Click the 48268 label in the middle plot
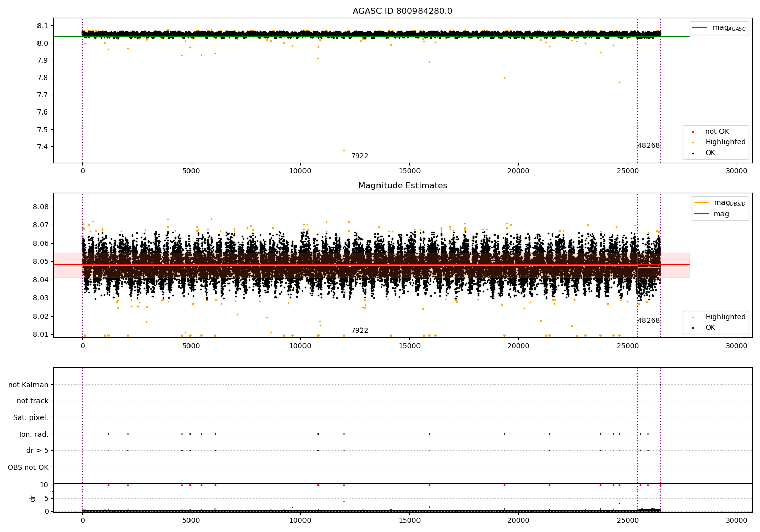760x532 pixels. [x=649, y=321]
